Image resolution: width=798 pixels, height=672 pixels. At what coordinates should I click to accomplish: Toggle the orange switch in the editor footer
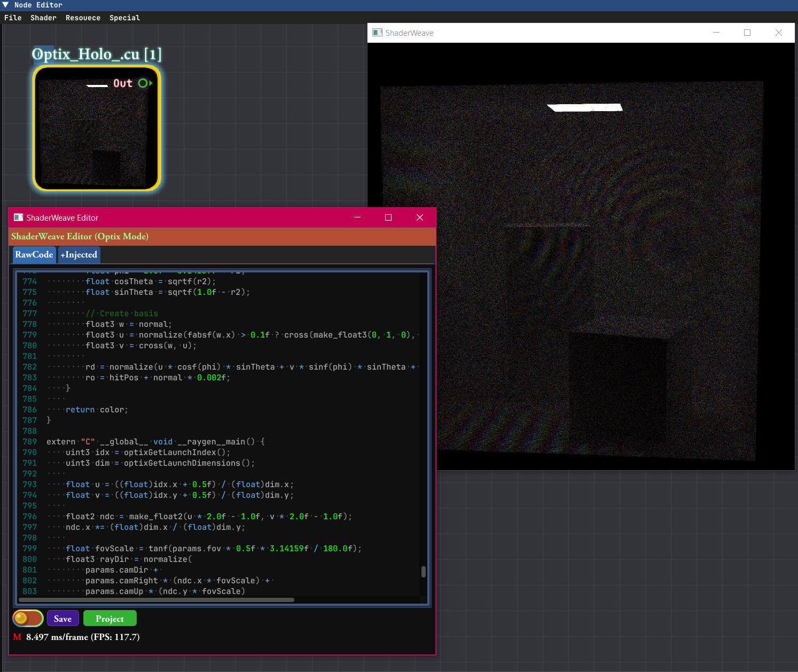(27, 618)
